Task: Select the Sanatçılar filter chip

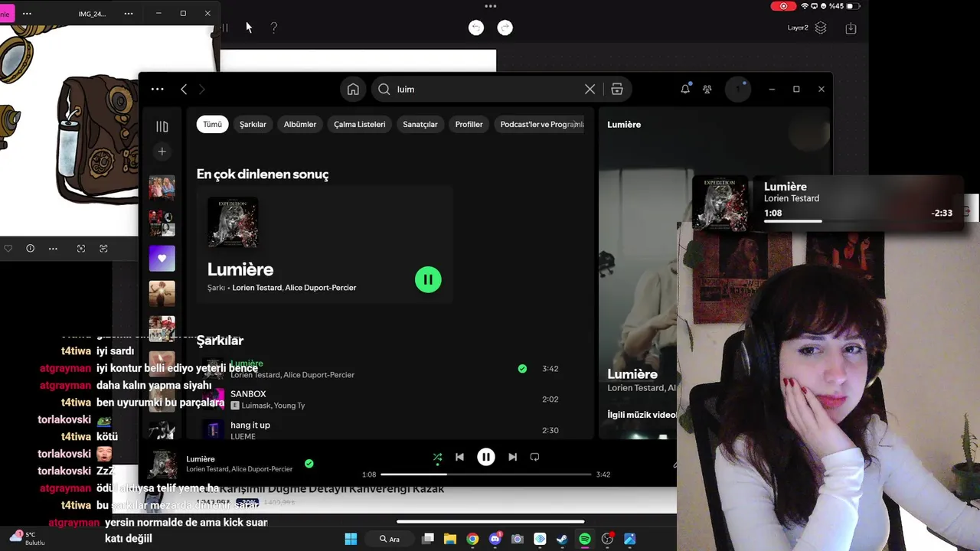Action: tap(420, 124)
